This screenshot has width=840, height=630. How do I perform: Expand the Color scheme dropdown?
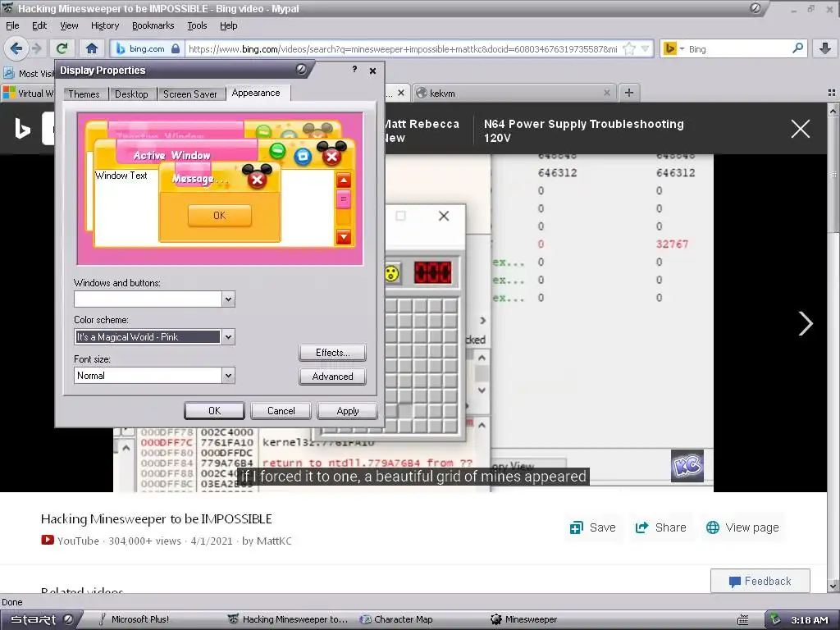coord(228,337)
